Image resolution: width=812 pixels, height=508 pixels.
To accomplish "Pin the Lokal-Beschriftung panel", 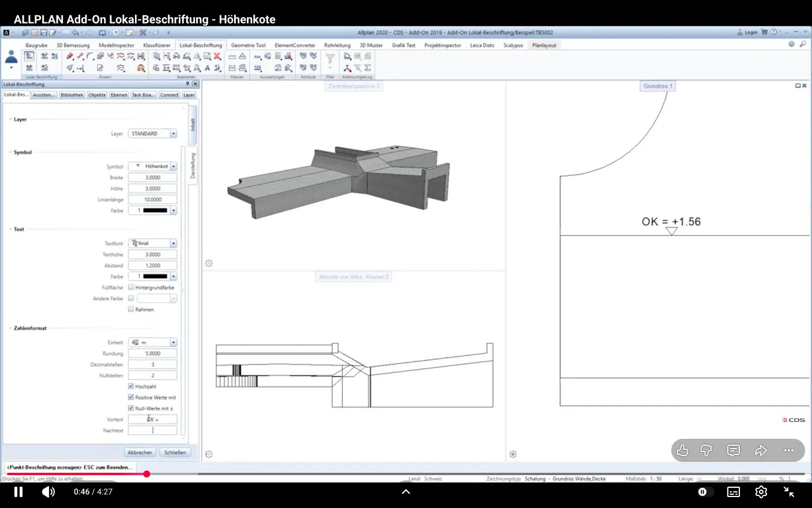I will pyautogui.click(x=187, y=84).
